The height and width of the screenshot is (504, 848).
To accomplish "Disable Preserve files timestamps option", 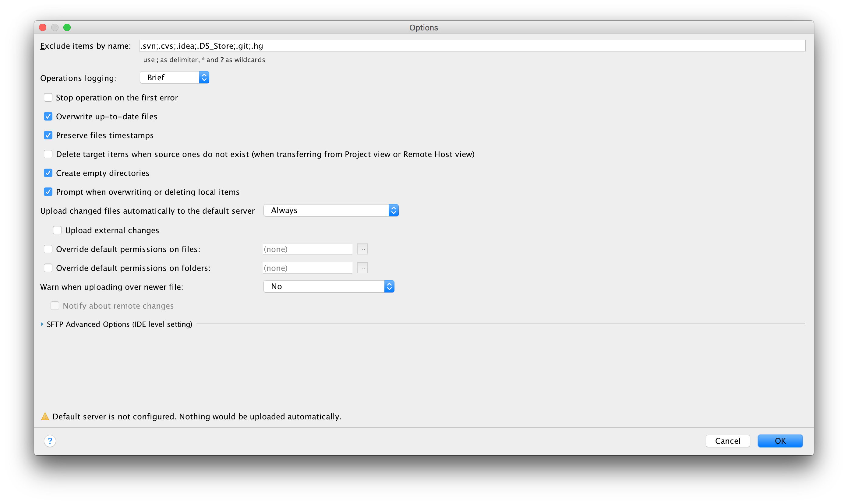I will coord(48,135).
